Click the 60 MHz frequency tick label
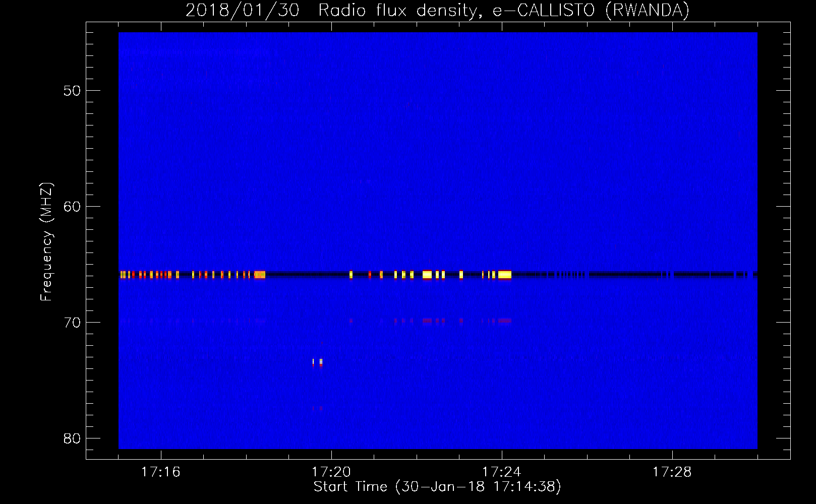Screen dimensions: 816x504 pyautogui.click(x=72, y=207)
